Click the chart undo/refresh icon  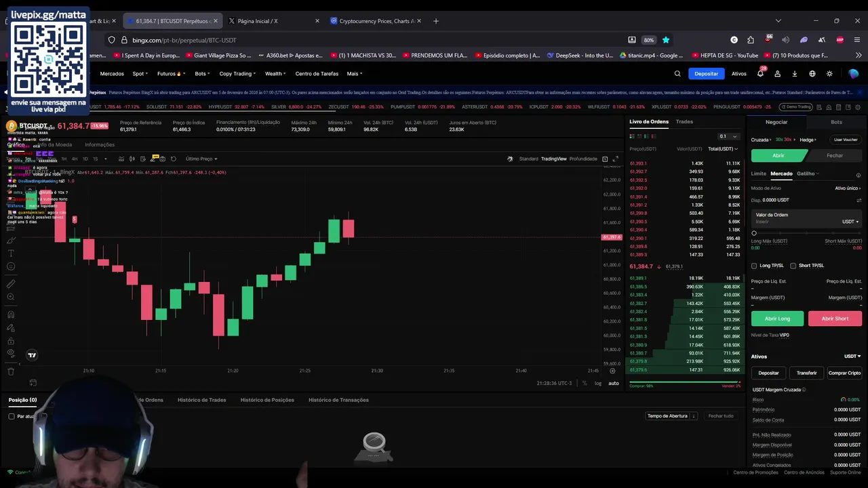pyautogui.click(x=174, y=159)
